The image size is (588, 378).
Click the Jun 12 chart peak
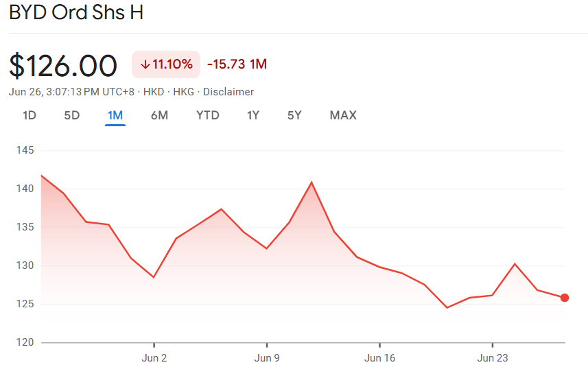(x=311, y=182)
